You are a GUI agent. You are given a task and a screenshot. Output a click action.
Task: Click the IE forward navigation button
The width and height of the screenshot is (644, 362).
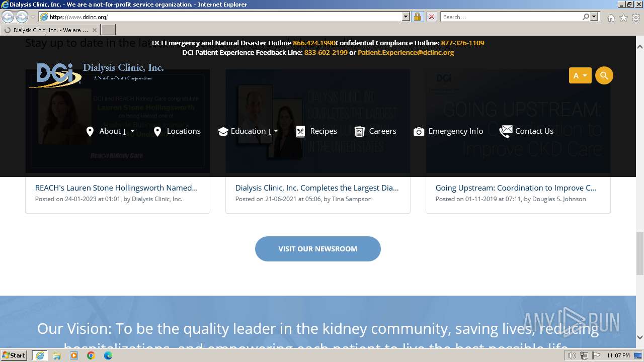coord(22,17)
